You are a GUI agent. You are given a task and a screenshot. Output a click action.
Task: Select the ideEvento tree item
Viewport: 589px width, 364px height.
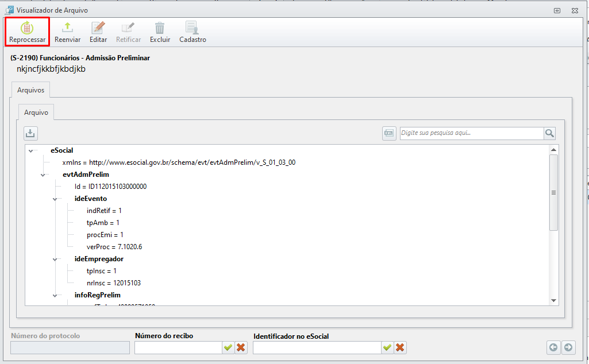(91, 199)
